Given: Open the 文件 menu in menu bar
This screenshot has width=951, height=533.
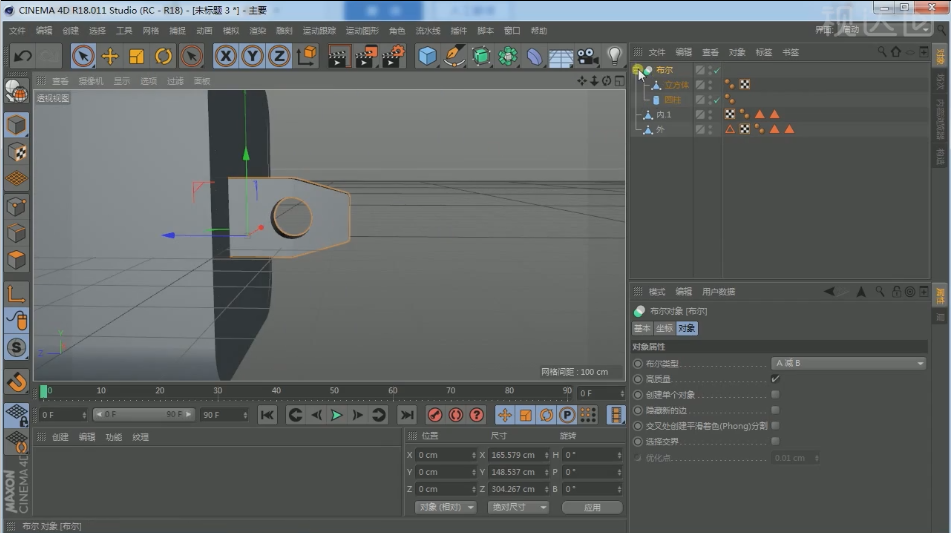Looking at the screenshot, I should 17,30.
